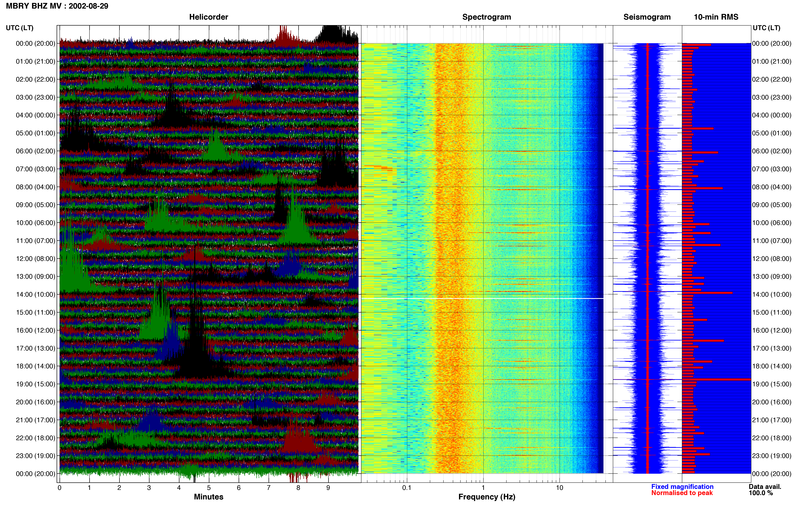Click minute tick label '5' under the helicorder

(209, 488)
